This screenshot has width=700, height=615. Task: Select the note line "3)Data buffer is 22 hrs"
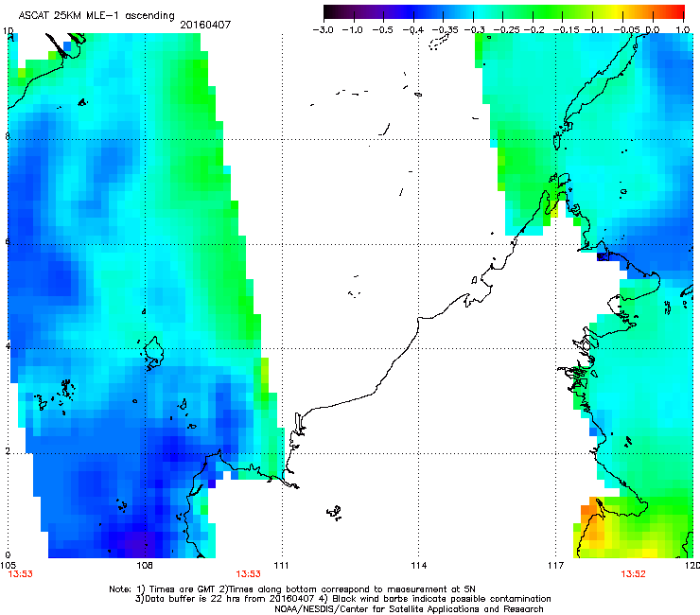click(x=342, y=599)
